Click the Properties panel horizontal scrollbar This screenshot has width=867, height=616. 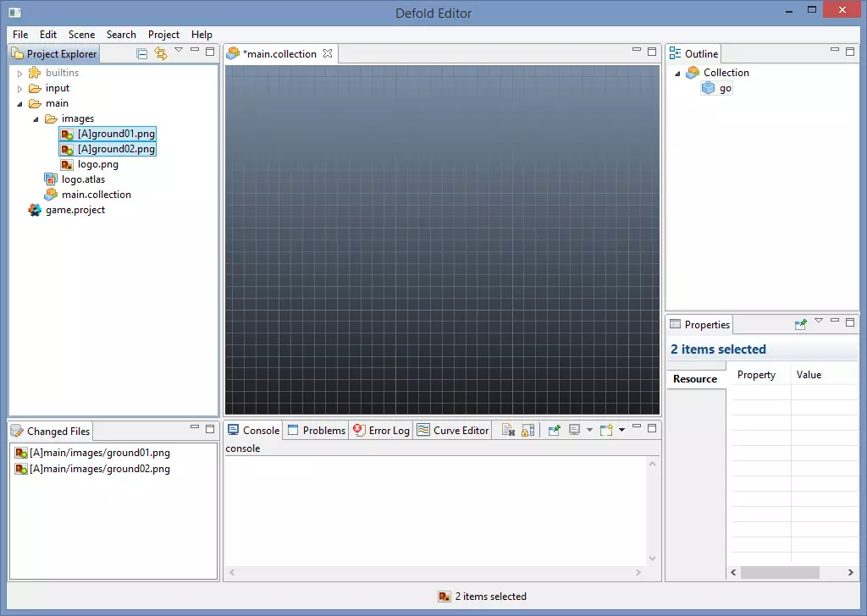[x=779, y=573]
